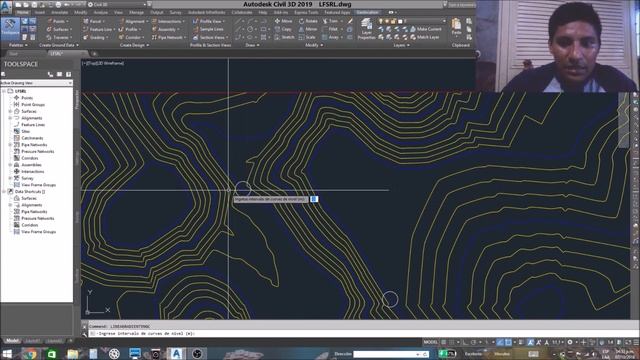The width and height of the screenshot is (640, 360).
Task: Open the layer selector combo box
Action: pyautogui.click(x=412, y=21)
